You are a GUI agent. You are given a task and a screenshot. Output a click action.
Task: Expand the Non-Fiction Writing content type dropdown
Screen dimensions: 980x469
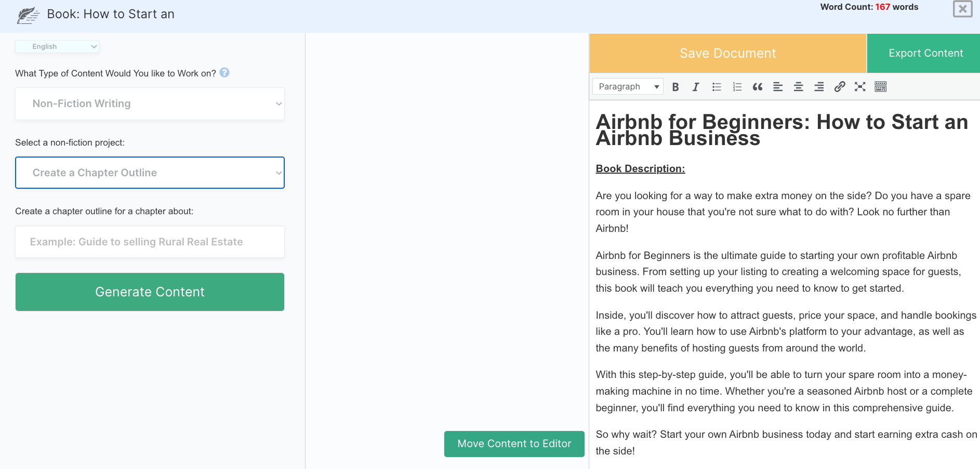click(x=150, y=103)
